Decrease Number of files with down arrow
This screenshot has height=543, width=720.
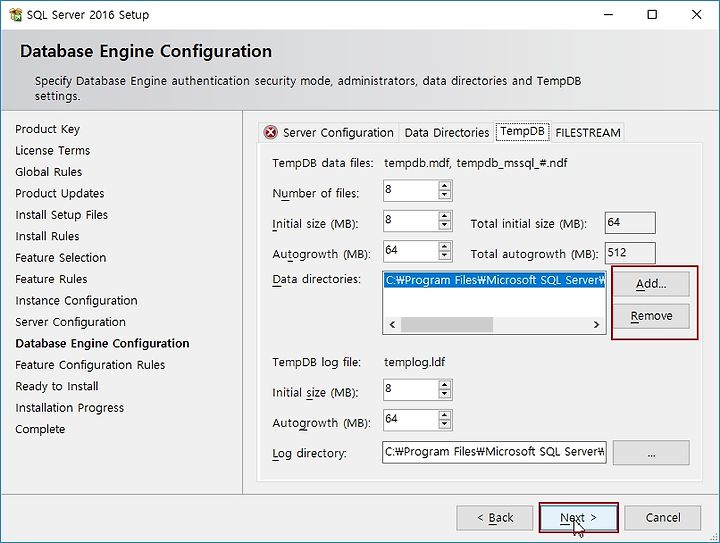(444, 195)
